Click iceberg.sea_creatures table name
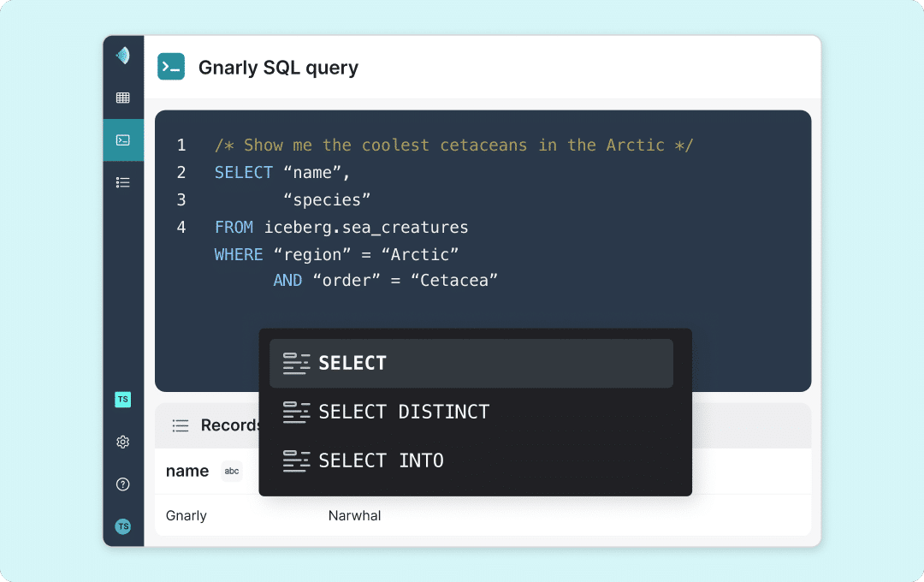The width and height of the screenshot is (924, 582). 366,227
